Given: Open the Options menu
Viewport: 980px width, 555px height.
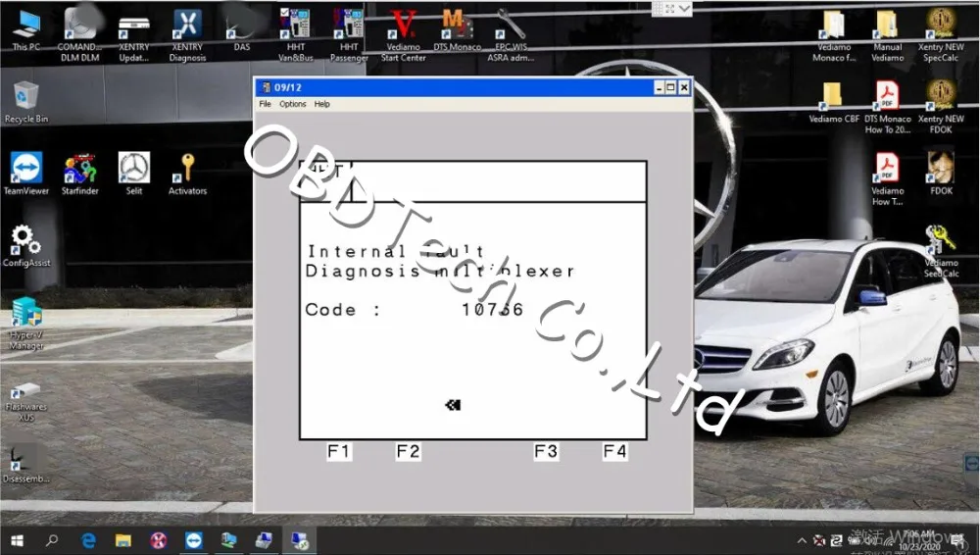Looking at the screenshot, I should 292,104.
